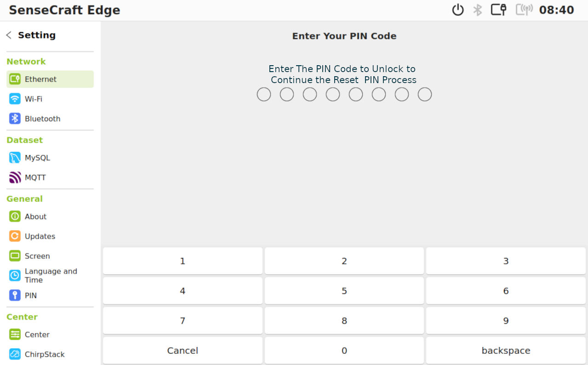The height and width of the screenshot is (365, 588).
Task: Select the MQTT icon in sidebar
Action: pyautogui.click(x=15, y=177)
